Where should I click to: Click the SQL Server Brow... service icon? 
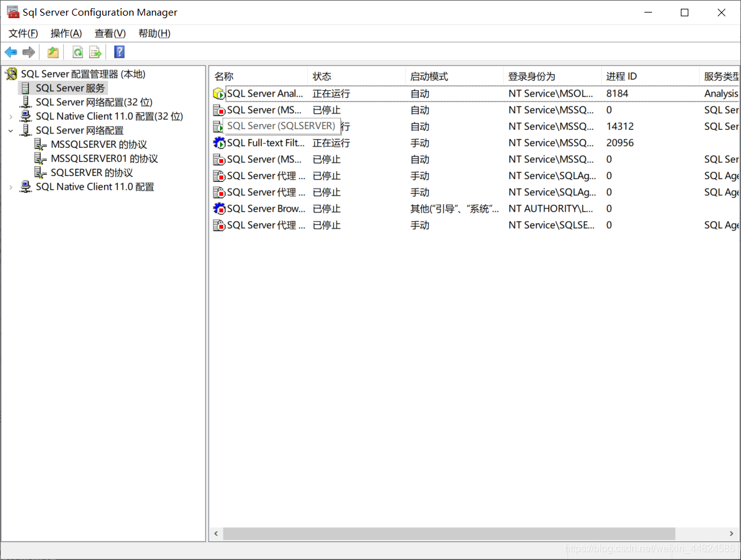[219, 208]
